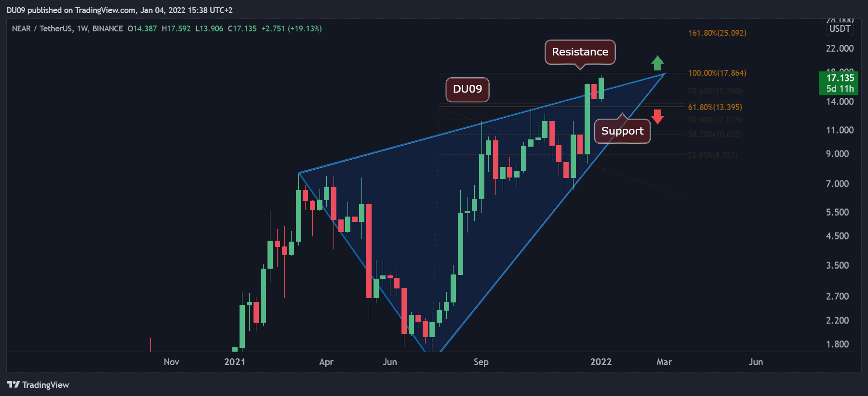Click the latest green weekly candle

pyautogui.click(x=601, y=88)
